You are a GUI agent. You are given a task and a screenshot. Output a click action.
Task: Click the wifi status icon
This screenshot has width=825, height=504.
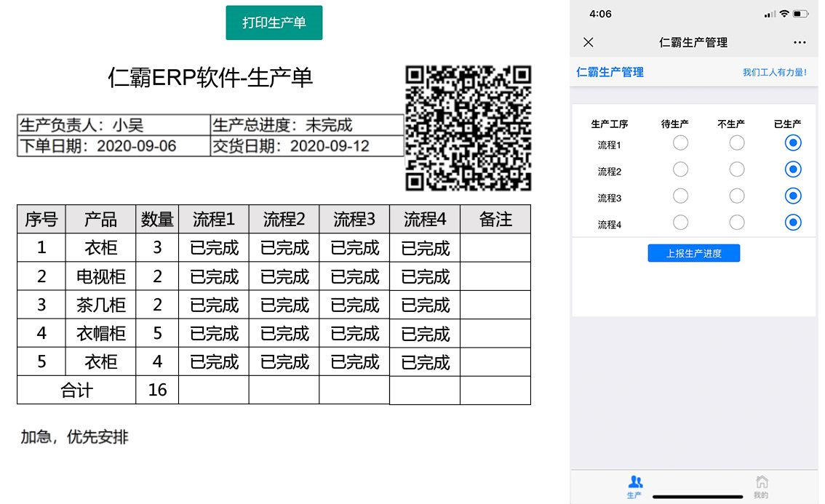[x=784, y=14]
